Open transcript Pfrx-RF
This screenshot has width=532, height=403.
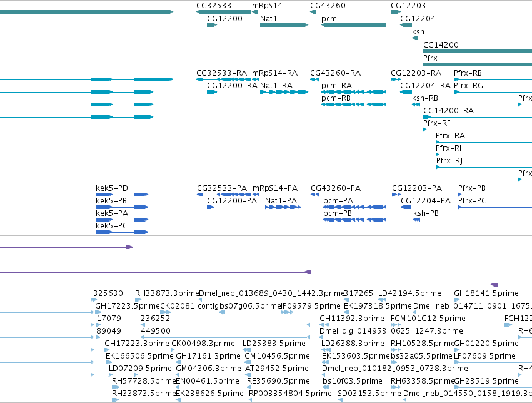(437, 123)
